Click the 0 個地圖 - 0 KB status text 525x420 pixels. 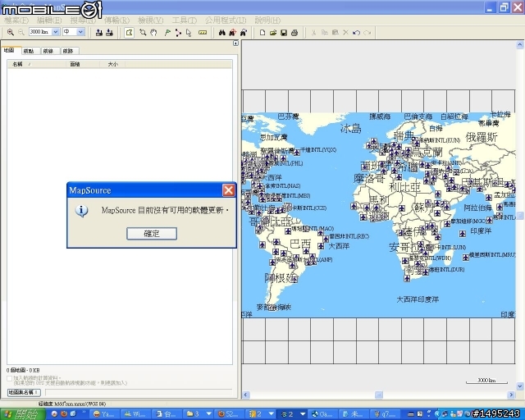[x=23, y=370]
